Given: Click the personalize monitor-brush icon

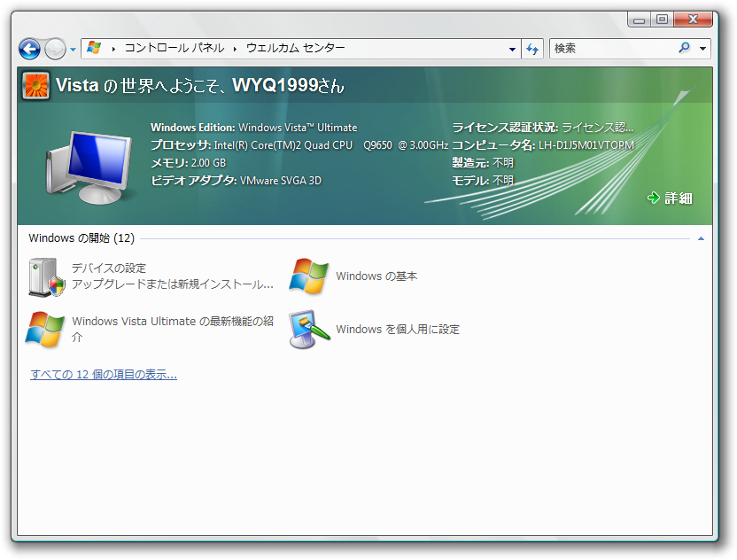Looking at the screenshot, I should [x=309, y=329].
